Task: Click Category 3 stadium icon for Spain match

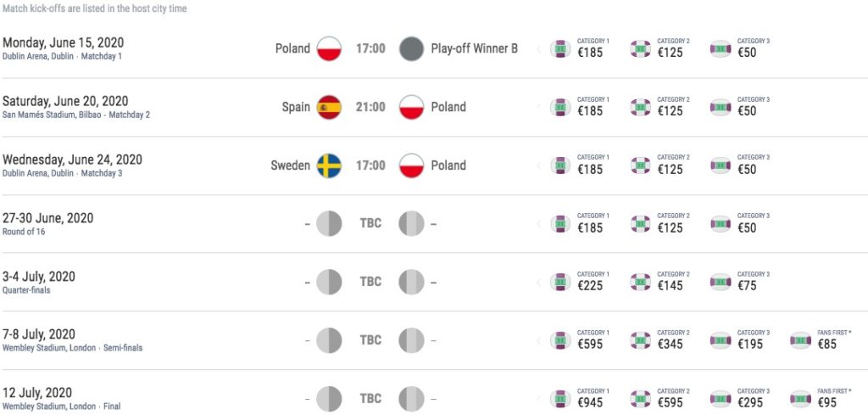Action: point(720,107)
